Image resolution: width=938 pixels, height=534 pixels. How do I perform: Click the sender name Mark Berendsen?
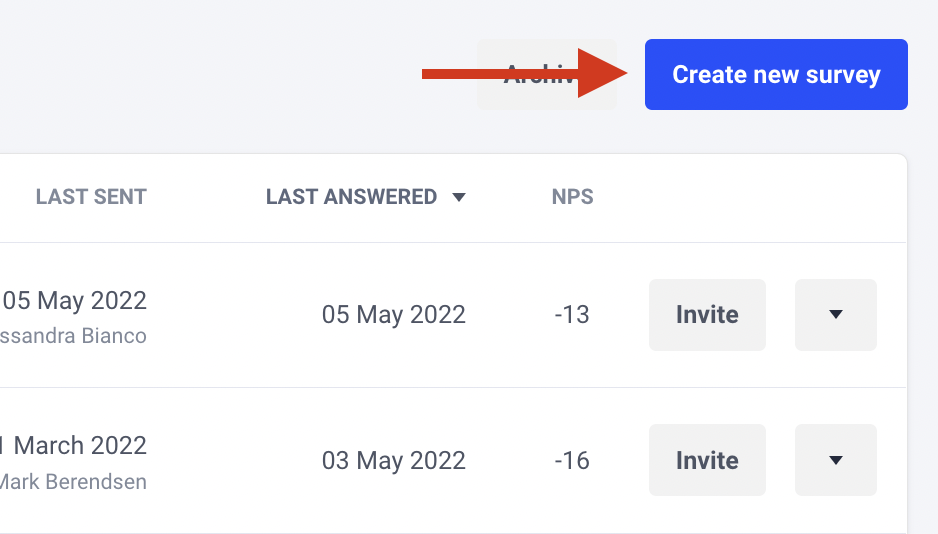pos(73,482)
